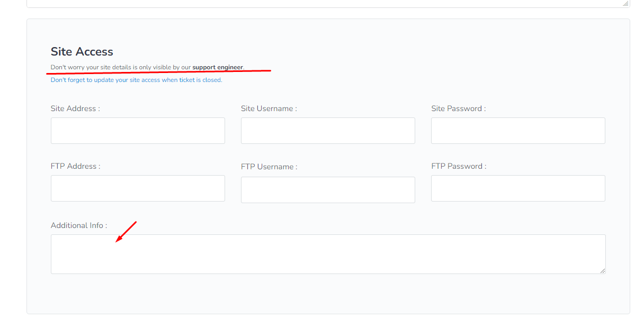Image resolution: width=644 pixels, height=319 pixels.
Task: Click the 'FTP Password :' label
Action: (459, 166)
